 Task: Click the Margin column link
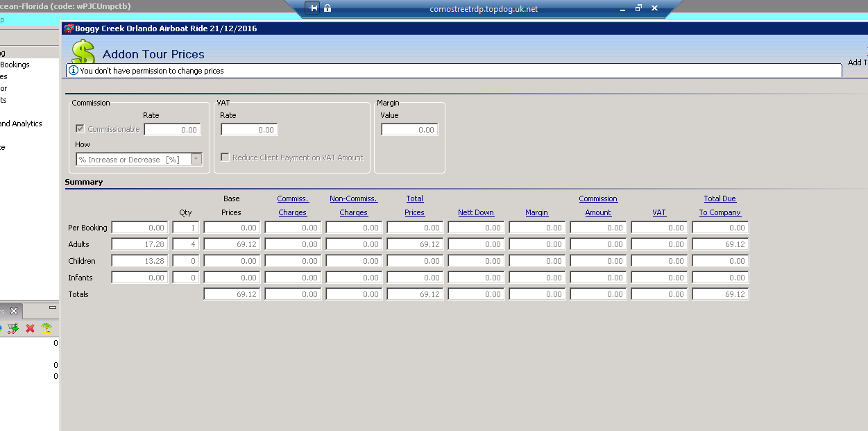[x=537, y=212]
